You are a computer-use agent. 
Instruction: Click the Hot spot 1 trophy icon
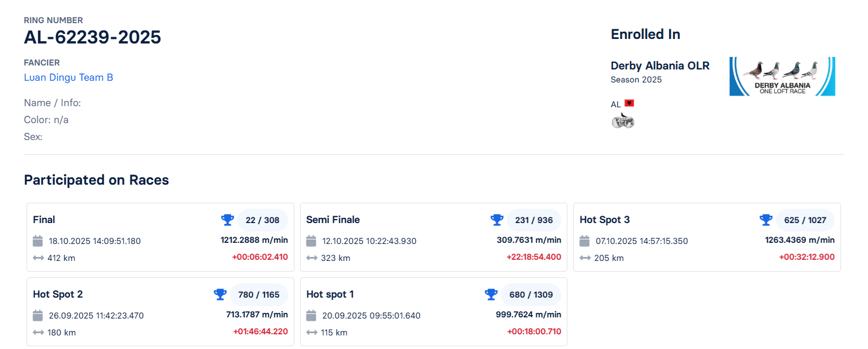[x=491, y=294]
